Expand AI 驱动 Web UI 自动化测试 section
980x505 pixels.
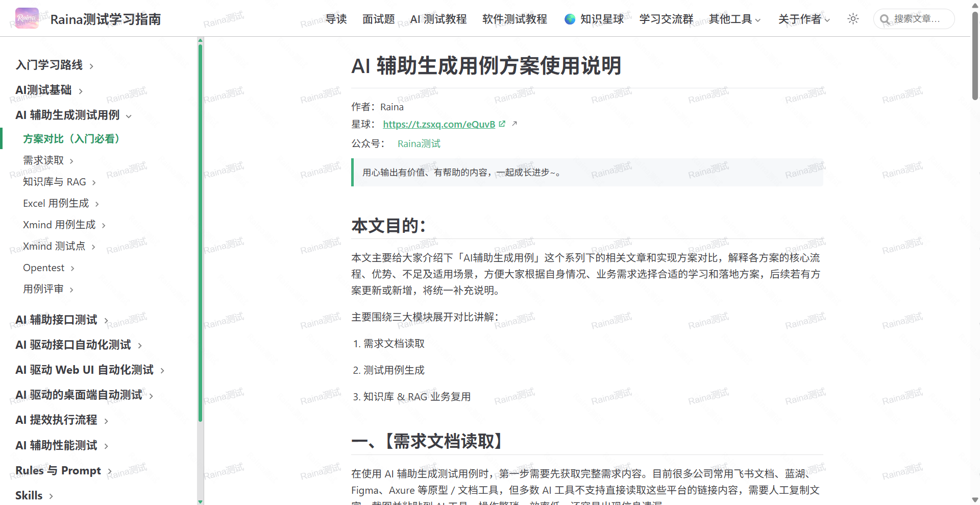click(90, 370)
